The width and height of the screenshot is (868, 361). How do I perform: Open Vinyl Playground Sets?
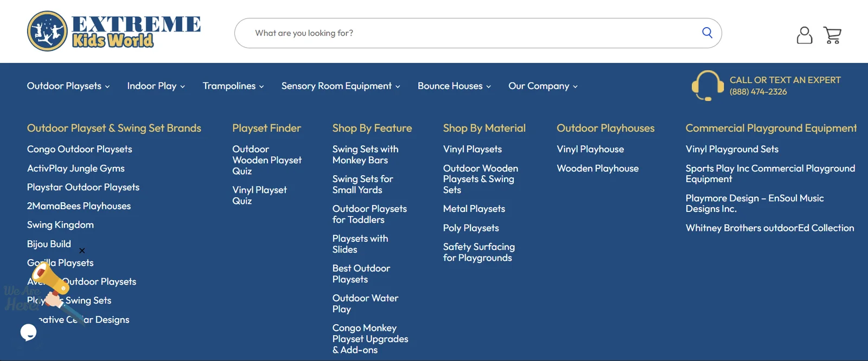tap(732, 149)
